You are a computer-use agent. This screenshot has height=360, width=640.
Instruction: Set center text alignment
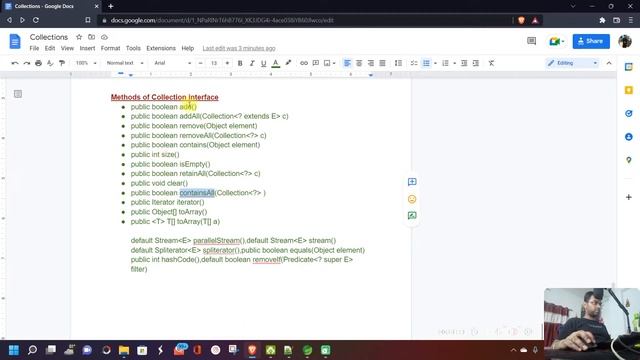point(359,63)
